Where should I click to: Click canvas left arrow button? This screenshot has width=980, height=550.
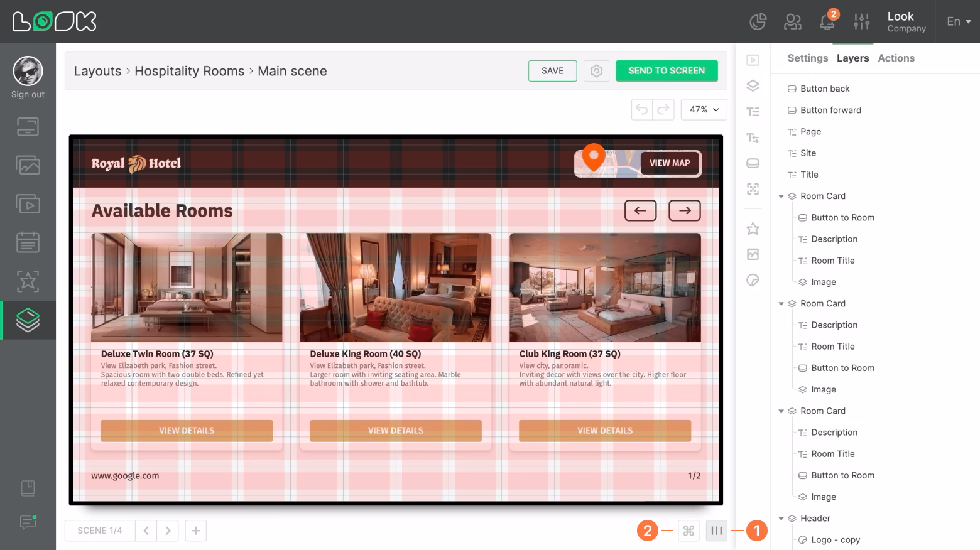point(640,211)
